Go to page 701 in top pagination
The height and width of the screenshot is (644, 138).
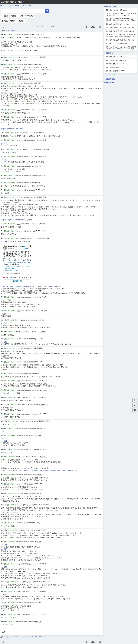52,27
